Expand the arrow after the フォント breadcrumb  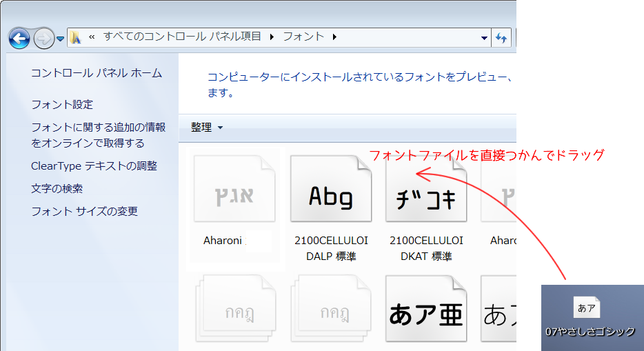click(335, 37)
